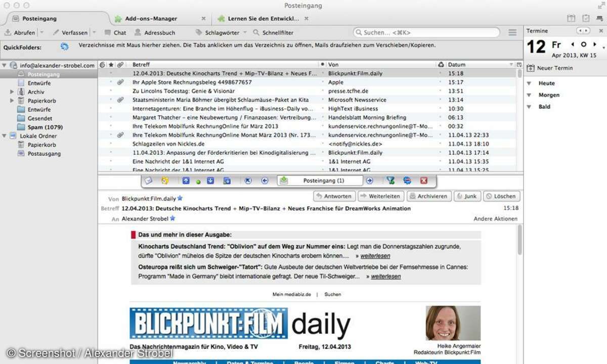Click the go-back left arrow icon
This screenshot has height=364, width=607.
pyautogui.click(x=265, y=180)
